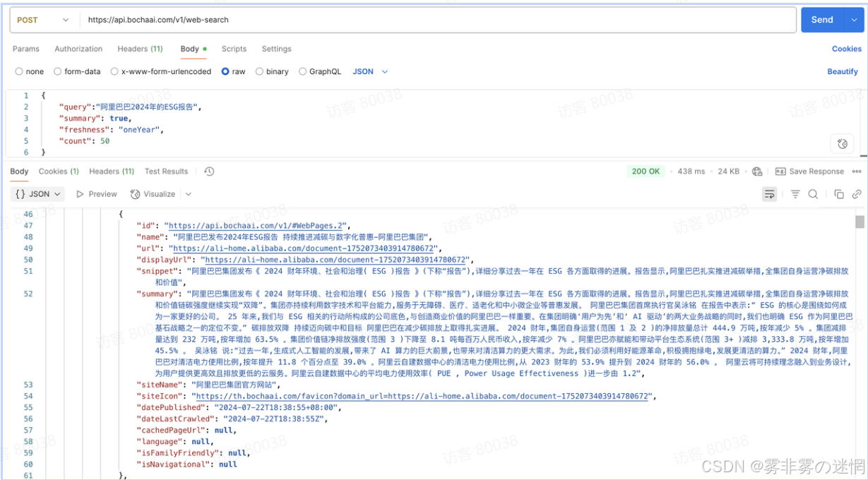Click the request URL field
This screenshot has width=868, height=480.
pyautogui.click(x=436, y=20)
